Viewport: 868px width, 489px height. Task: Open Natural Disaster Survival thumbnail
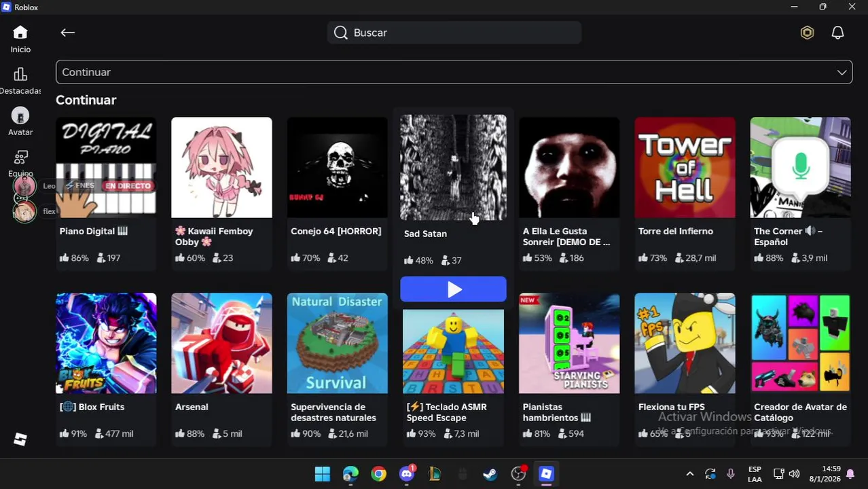tap(337, 343)
